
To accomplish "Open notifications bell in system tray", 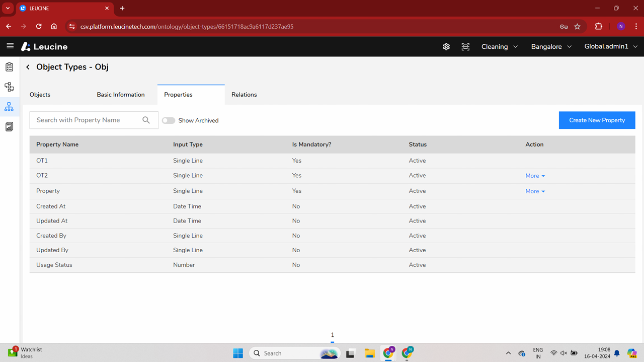I will coord(617,353).
